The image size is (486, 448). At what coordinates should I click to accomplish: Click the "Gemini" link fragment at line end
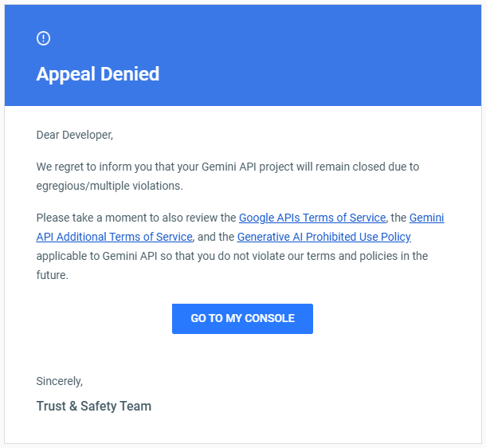click(x=427, y=218)
